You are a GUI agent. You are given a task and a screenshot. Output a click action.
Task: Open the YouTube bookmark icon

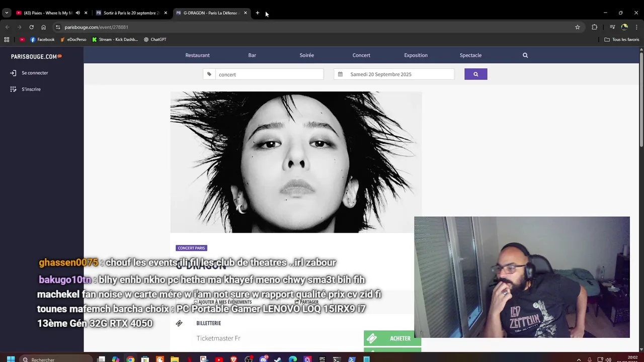(22, 39)
